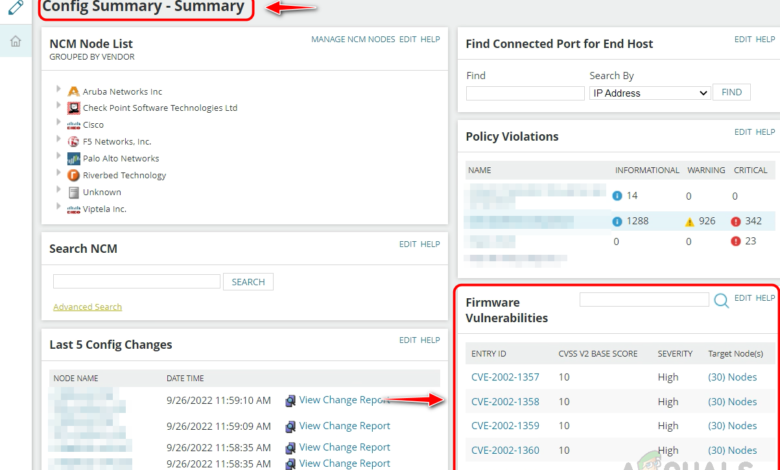
Task: Open CVE-2002-1357 vulnerability entry
Action: tap(505, 377)
